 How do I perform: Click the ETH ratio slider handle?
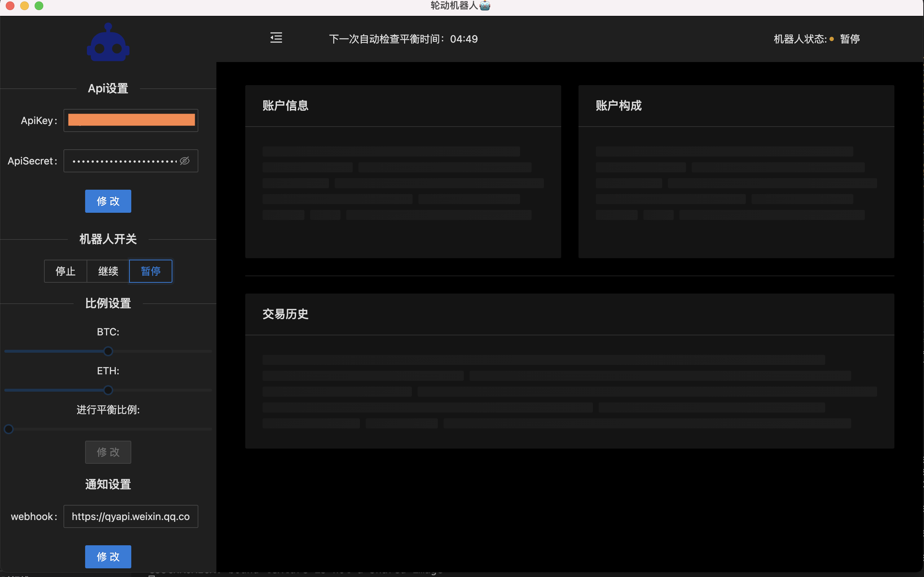coord(108,390)
